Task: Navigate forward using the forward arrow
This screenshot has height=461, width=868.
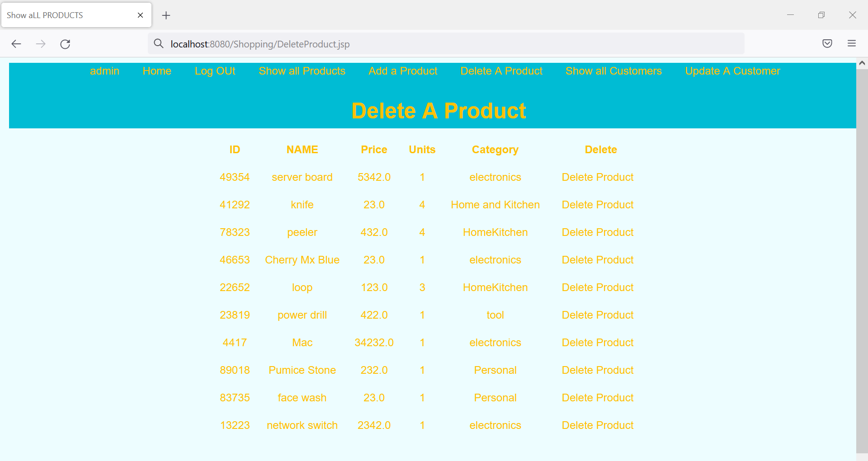Action: point(41,44)
